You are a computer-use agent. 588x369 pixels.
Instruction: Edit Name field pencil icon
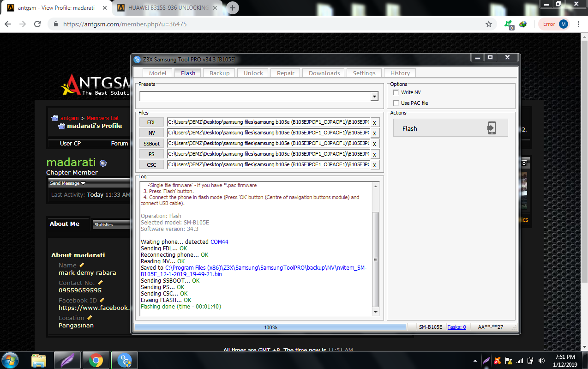[82, 265]
